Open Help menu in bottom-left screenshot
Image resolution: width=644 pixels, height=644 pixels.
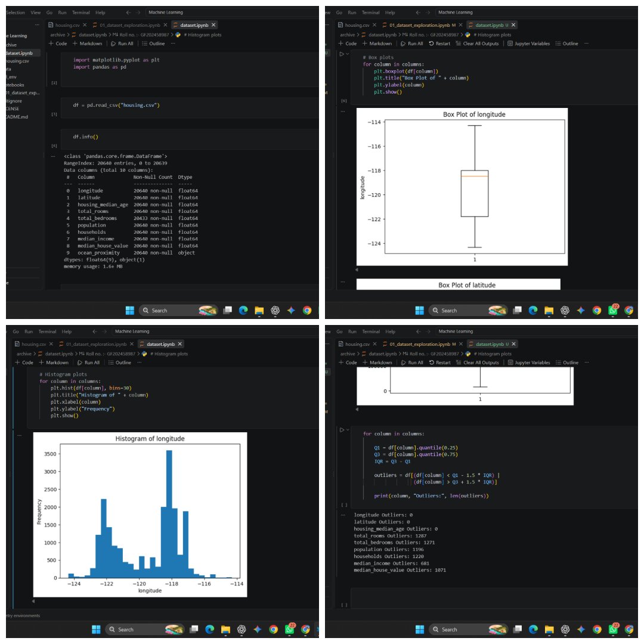click(67, 332)
